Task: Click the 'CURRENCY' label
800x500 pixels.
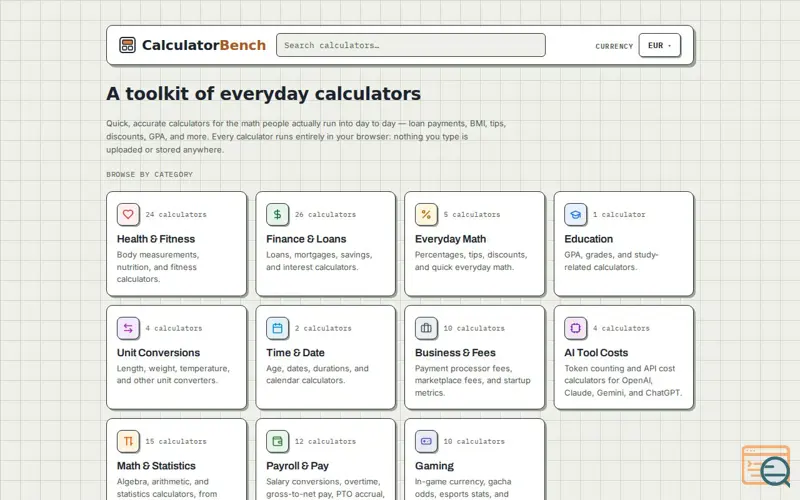Action: coord(614,46)
